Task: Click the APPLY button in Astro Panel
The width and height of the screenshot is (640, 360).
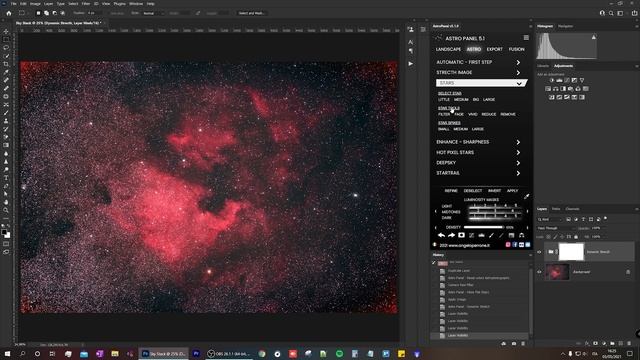Action: point(512,191)
